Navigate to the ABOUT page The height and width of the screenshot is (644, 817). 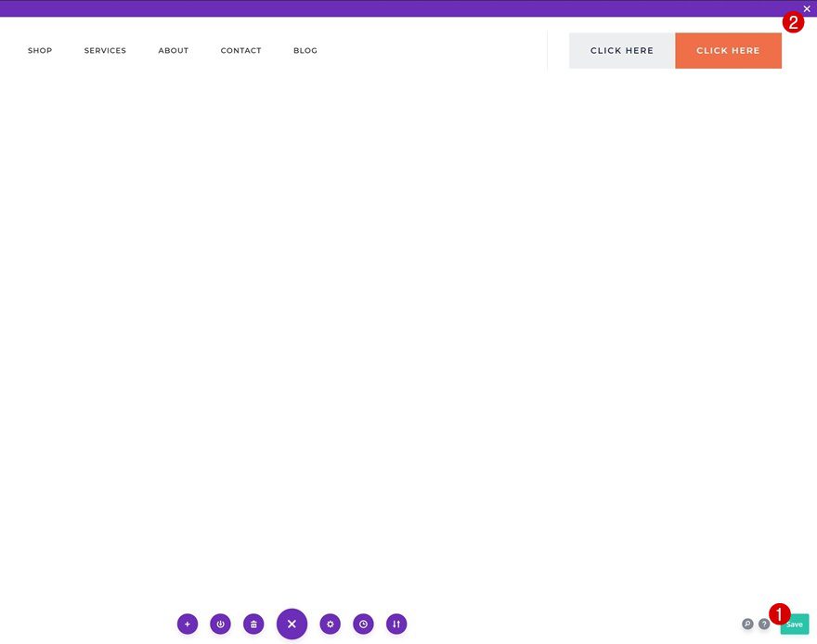tap(173, 50)
